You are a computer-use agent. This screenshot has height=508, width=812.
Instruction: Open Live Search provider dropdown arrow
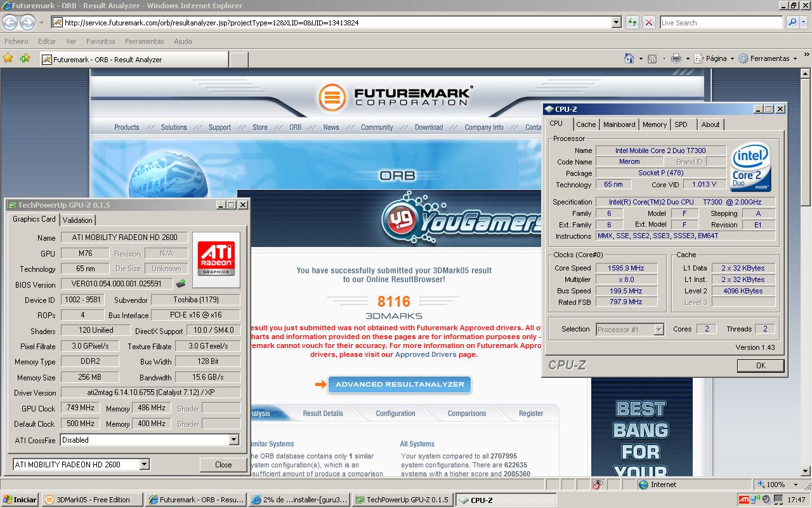pyautogui.click(x=804, y=22)
